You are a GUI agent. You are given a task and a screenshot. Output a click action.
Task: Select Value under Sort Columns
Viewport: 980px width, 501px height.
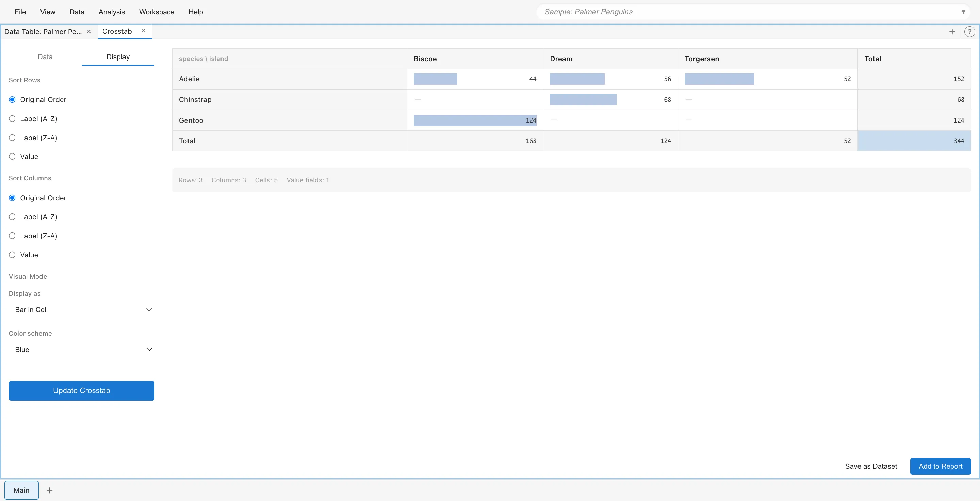12,255
